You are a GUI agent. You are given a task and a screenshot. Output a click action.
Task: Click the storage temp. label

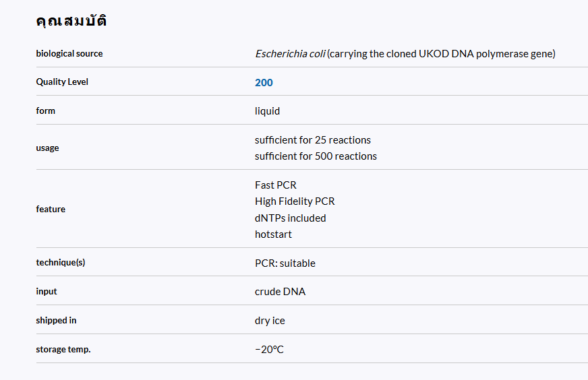click(63, 349)
